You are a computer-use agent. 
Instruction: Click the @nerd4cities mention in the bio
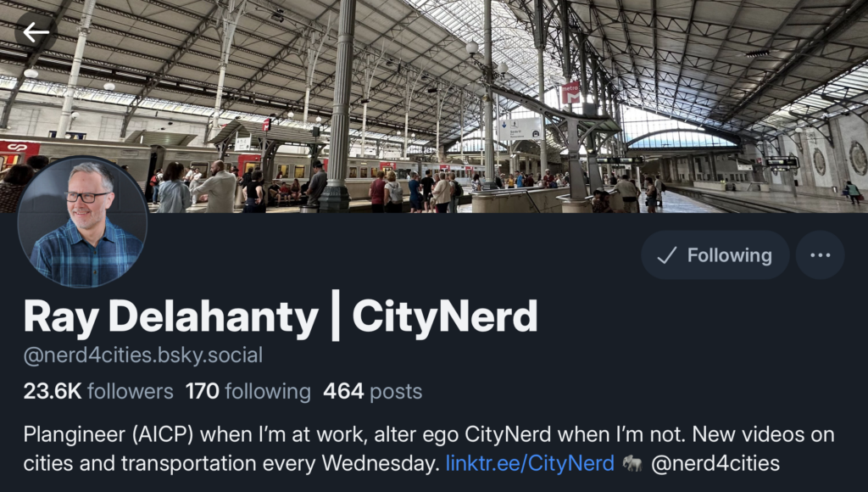(715, 463)
